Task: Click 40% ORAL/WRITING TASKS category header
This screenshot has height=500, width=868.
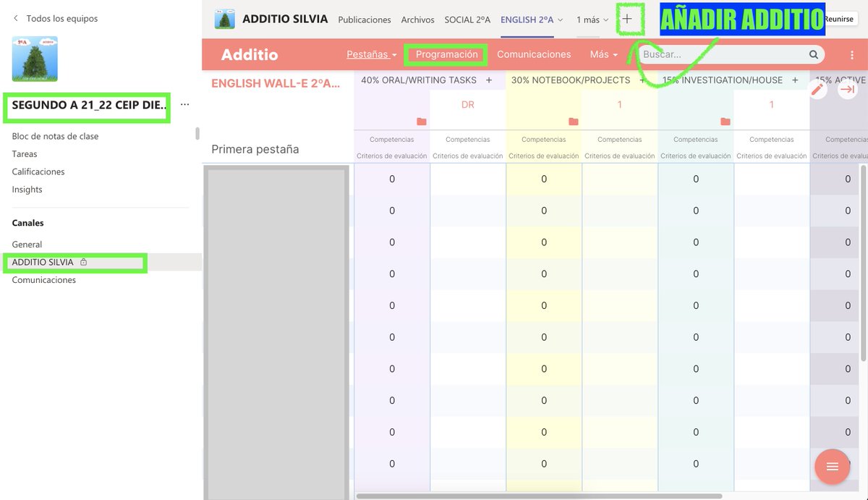Action: [419, 80]
